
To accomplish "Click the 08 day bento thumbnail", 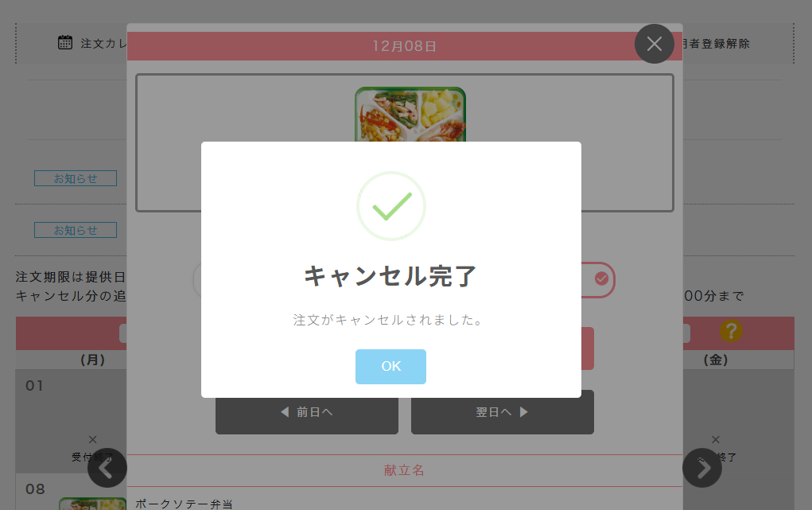I will 93,504.
